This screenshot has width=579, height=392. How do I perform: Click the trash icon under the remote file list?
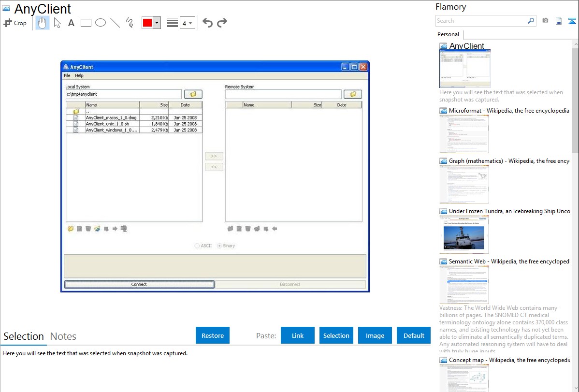click(248, 229)
